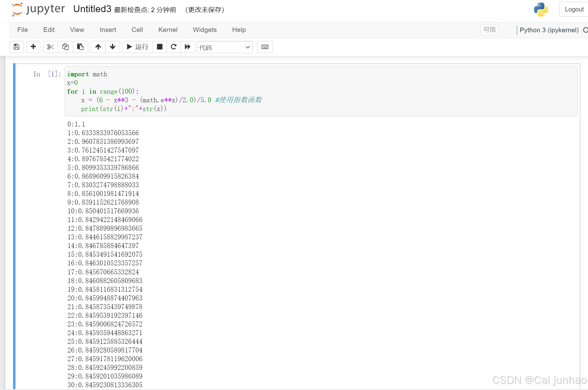Screen dimensions: 588x390
Task: Click output line 10:0.850401517669936
Action: click(x=103, y=211)
